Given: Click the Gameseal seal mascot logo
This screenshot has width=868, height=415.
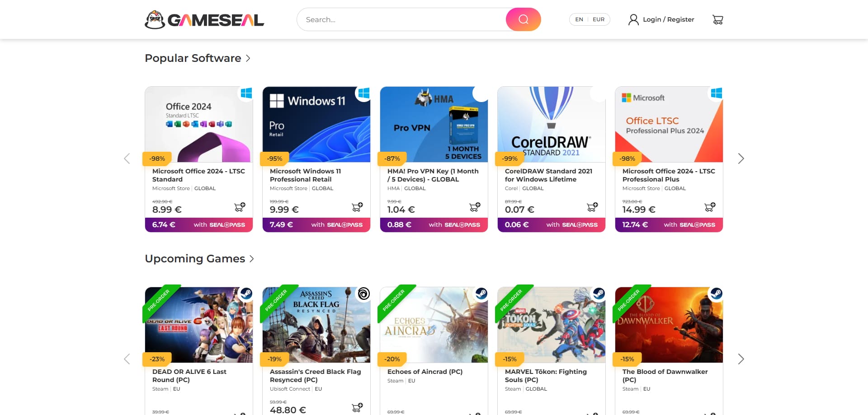Looking at the screenshot, I should pyautogui.click(x=155, y=20).
